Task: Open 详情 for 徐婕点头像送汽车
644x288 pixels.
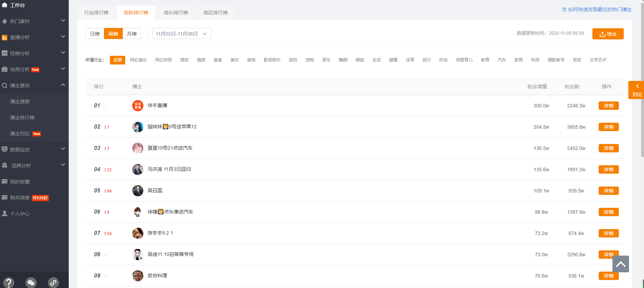Action: 608,212
